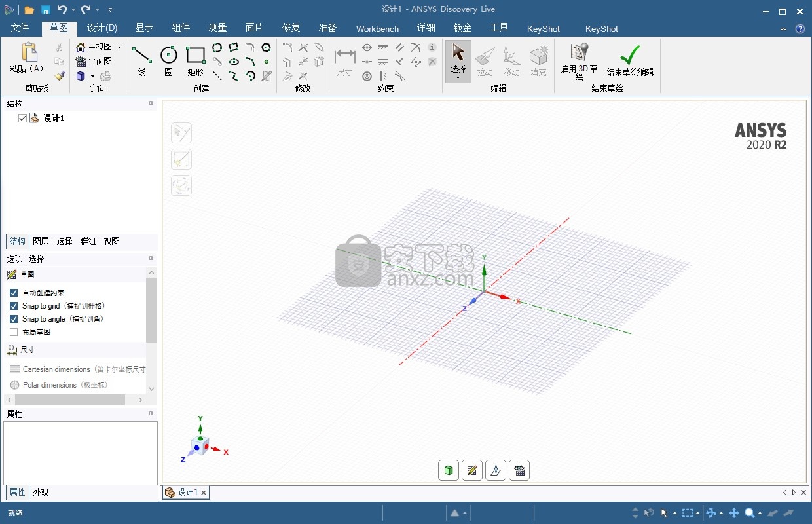812x524 pixels.
Task: Toggle Snap to grid checkbox
Action: click(14, 306)
